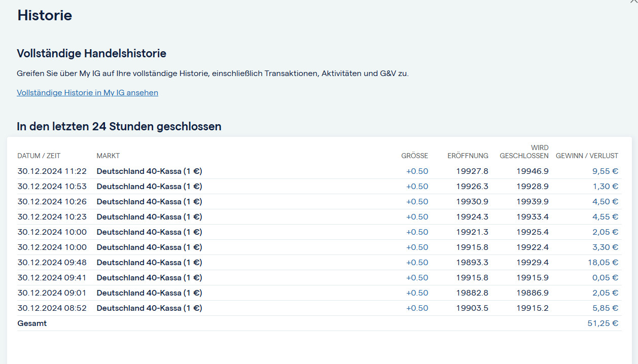Click the 30.12.2024 10:53 trade date
This screenshot has width=638, height=364.
pyautogui.click(x=52, y=187)
